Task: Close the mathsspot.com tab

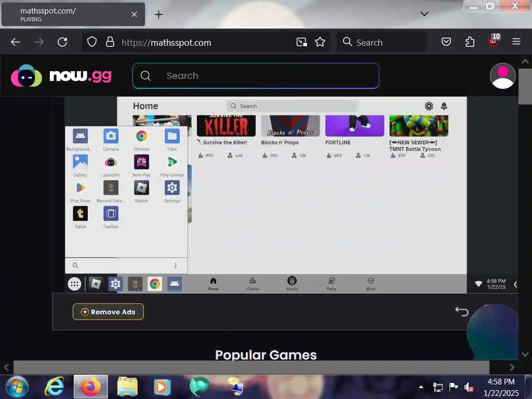Action: tap(135, 14)
